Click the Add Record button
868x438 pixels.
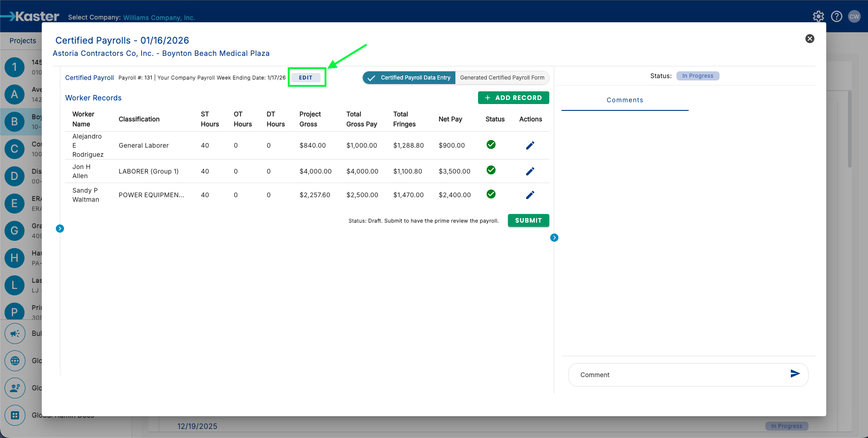coord(513,98)
